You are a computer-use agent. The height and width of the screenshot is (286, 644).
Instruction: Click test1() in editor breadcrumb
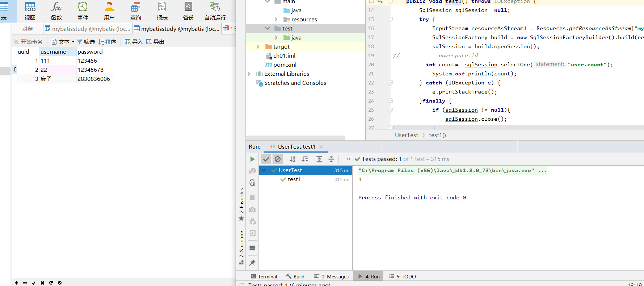[437, 135]
